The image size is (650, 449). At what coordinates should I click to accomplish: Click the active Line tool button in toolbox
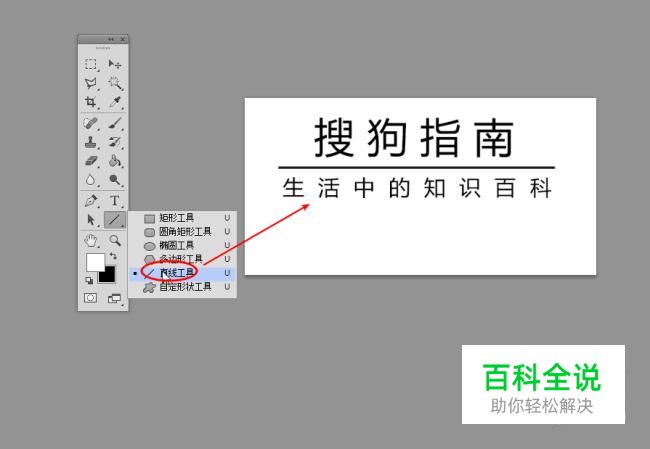point(115,220)
